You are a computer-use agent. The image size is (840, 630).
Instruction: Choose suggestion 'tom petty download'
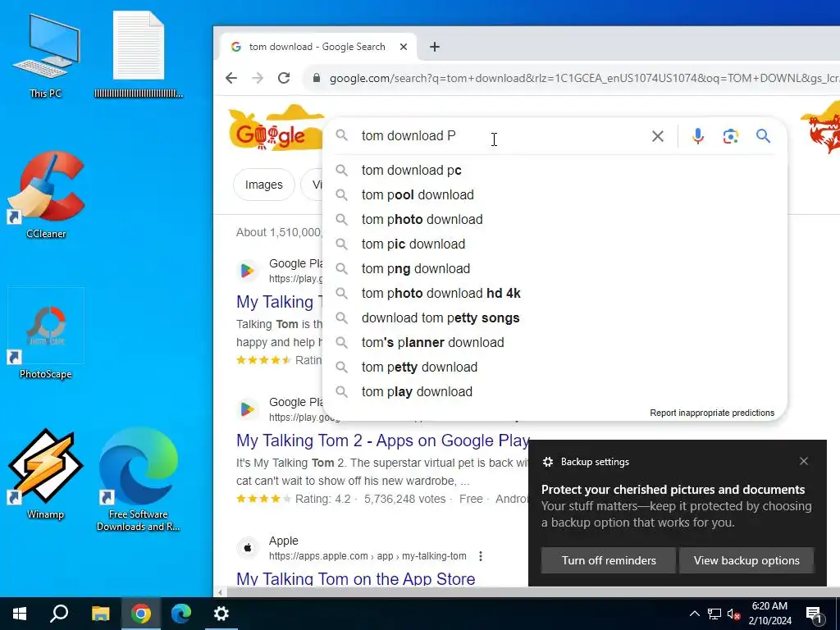(x=555, y=367)
